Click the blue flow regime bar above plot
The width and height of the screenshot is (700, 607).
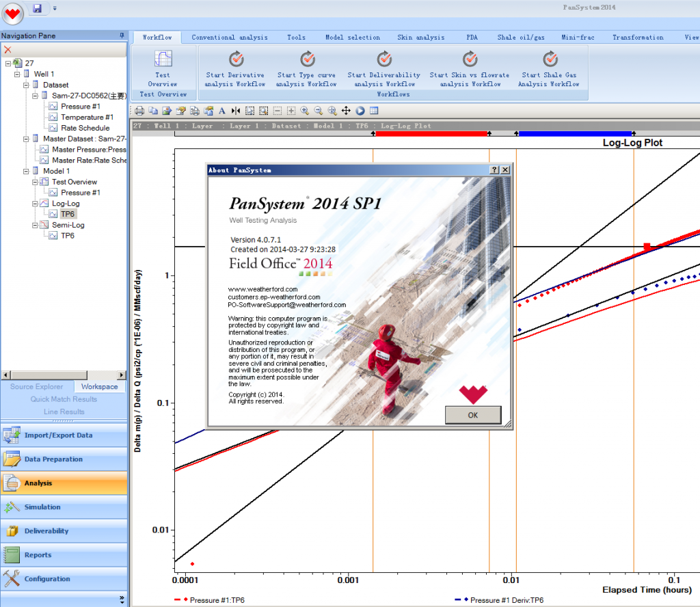pos(575,133)
